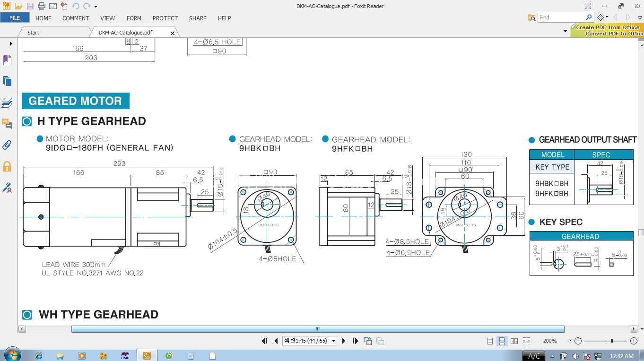Image resolution: width=644 pixels, height=361 pixels.
Task: Close the DKM-AC-Catalogue.pdf tab
Action: [173, 33]
